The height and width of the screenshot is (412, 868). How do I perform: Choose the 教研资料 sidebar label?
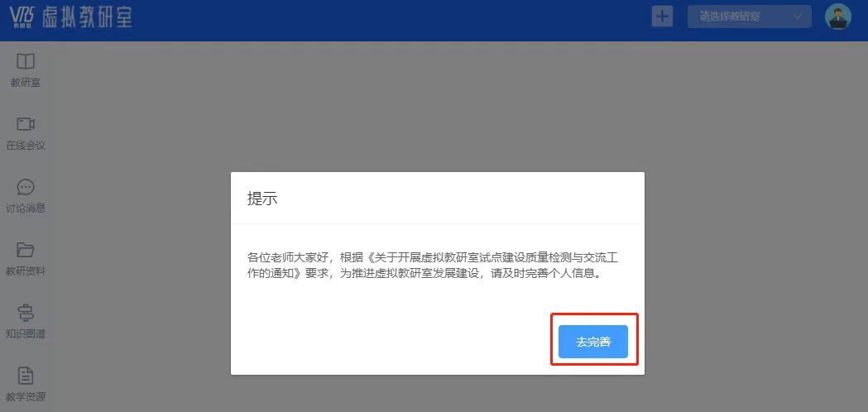pos(26,271)
